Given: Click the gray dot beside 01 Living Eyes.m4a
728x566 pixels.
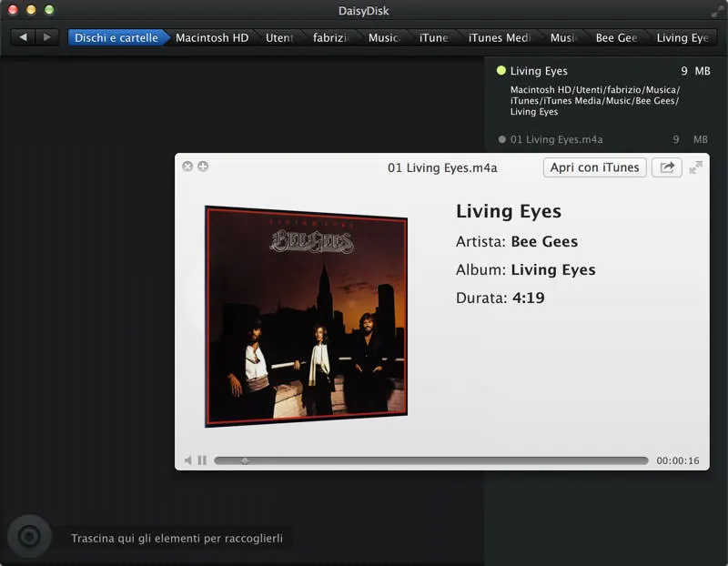Looking at the screenshot, I should tap(501, 139).
